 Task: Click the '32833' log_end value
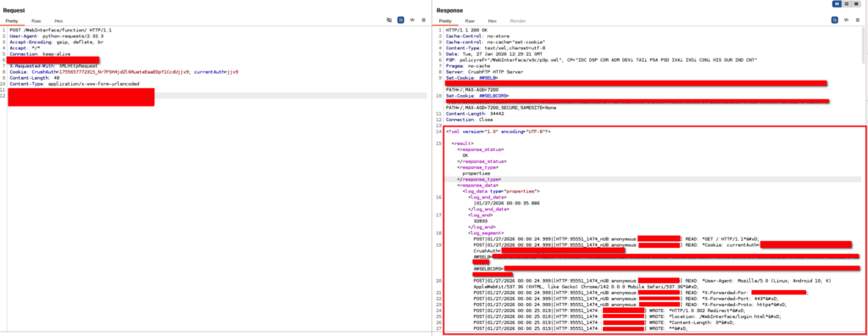[481, 221]
